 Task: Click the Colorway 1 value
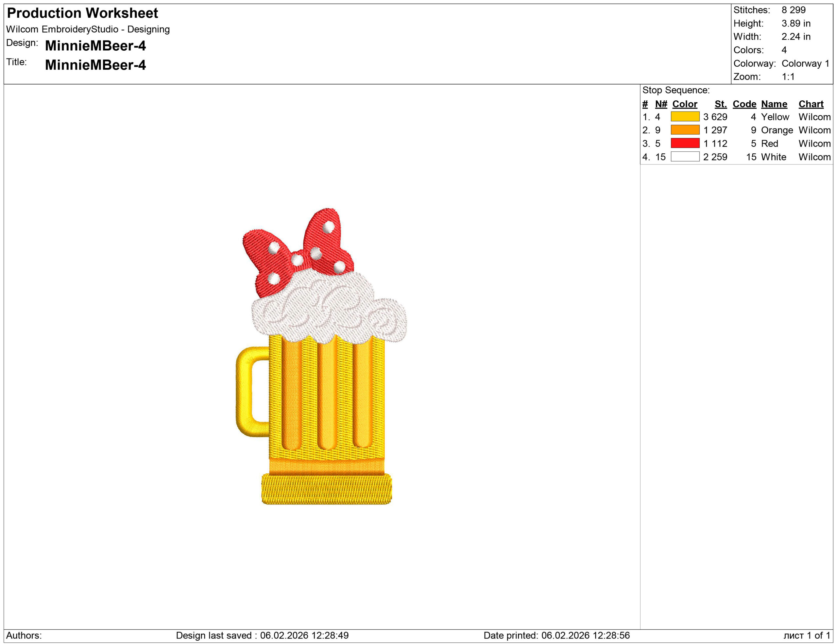tap(805, 64)
